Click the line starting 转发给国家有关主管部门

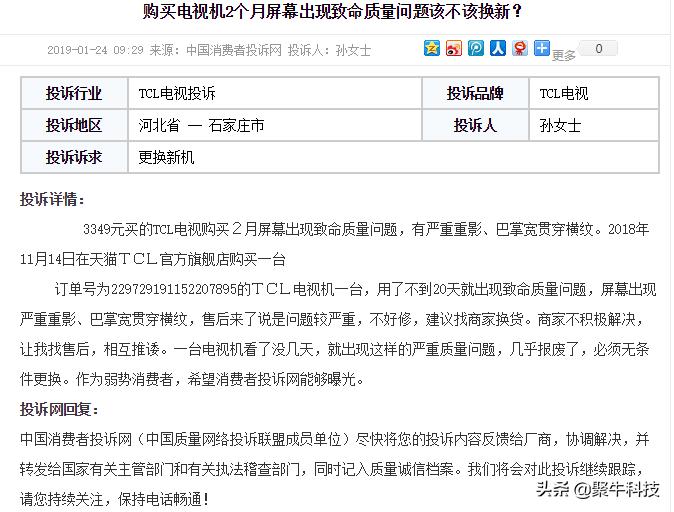[x=333, y=469]
